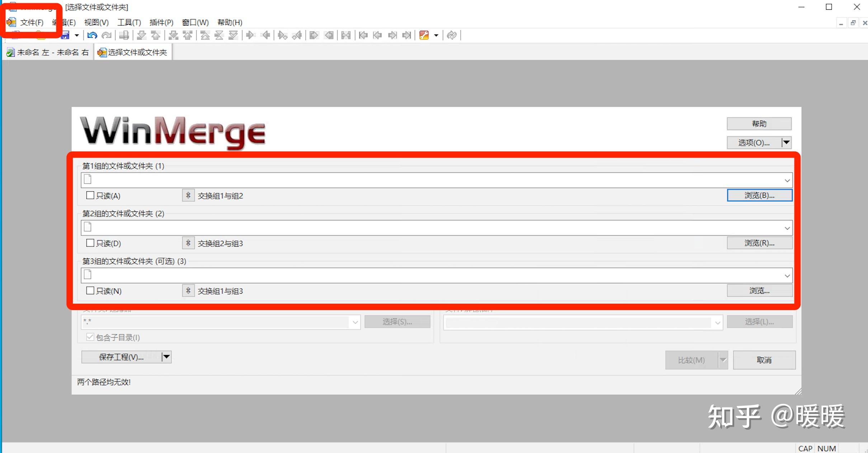Enable read-only (A) for first group
868x453 pixels.
tap(90, 196)
